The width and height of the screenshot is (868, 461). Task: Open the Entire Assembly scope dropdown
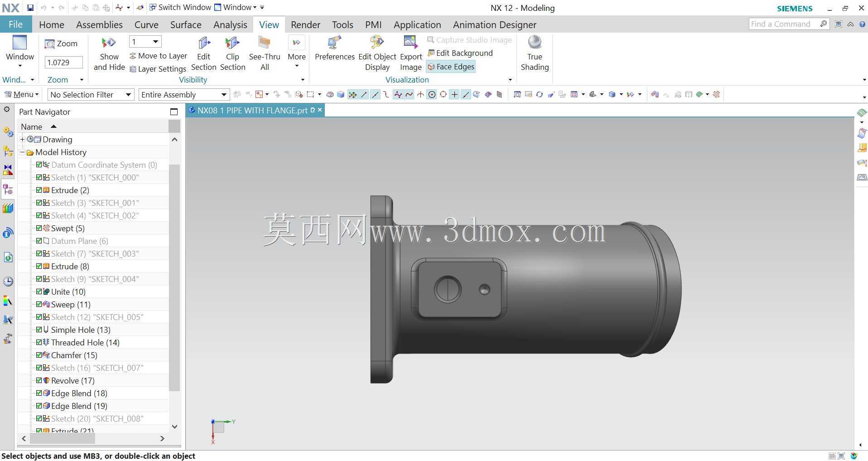(x=183, y=94)
